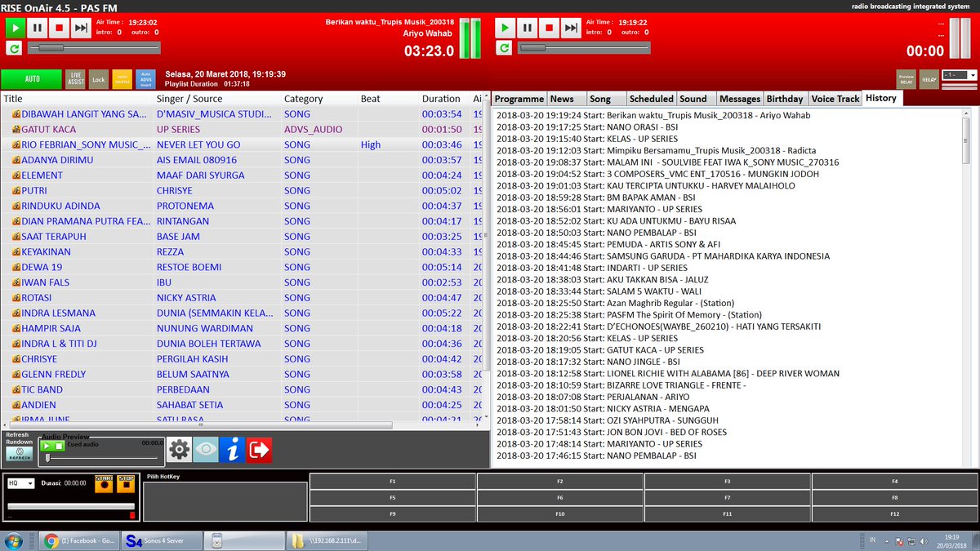The width and height of the screenshot is (980, 551).
Task: Open Facebook Chrome window in taskbar
Action: tap(78, 540)
